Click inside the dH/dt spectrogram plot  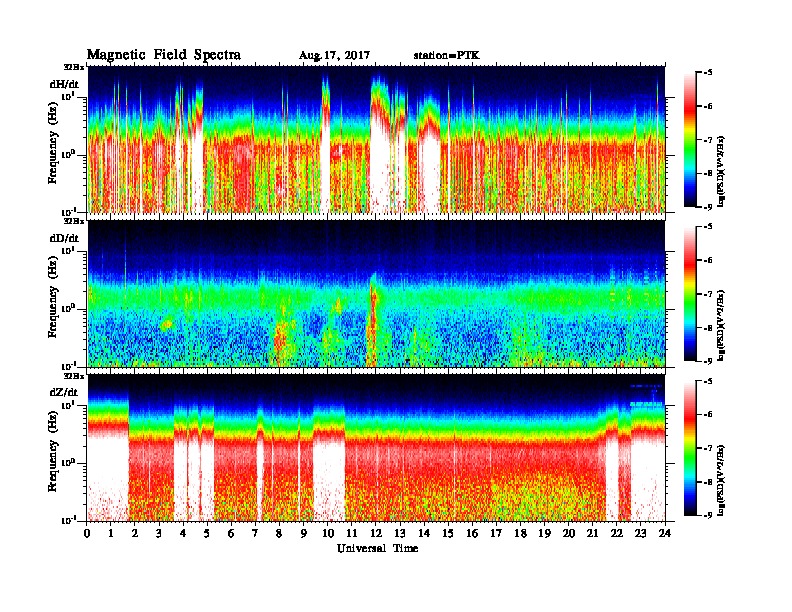point(376,139)
